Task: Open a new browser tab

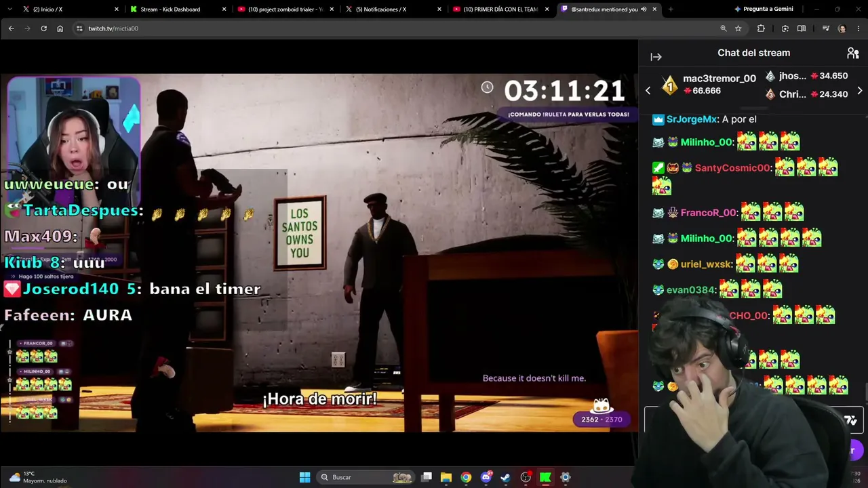Action: click(x=671, y=9)
